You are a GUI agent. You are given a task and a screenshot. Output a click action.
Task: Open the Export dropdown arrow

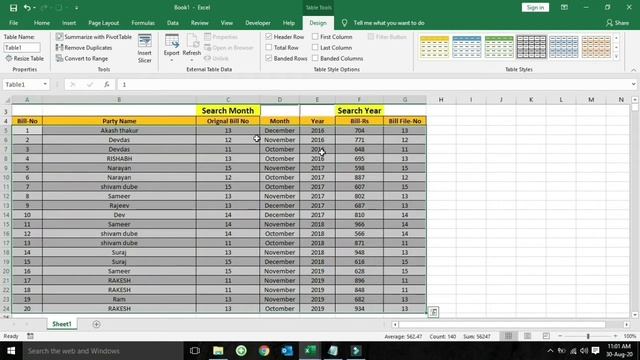[171, 60]
